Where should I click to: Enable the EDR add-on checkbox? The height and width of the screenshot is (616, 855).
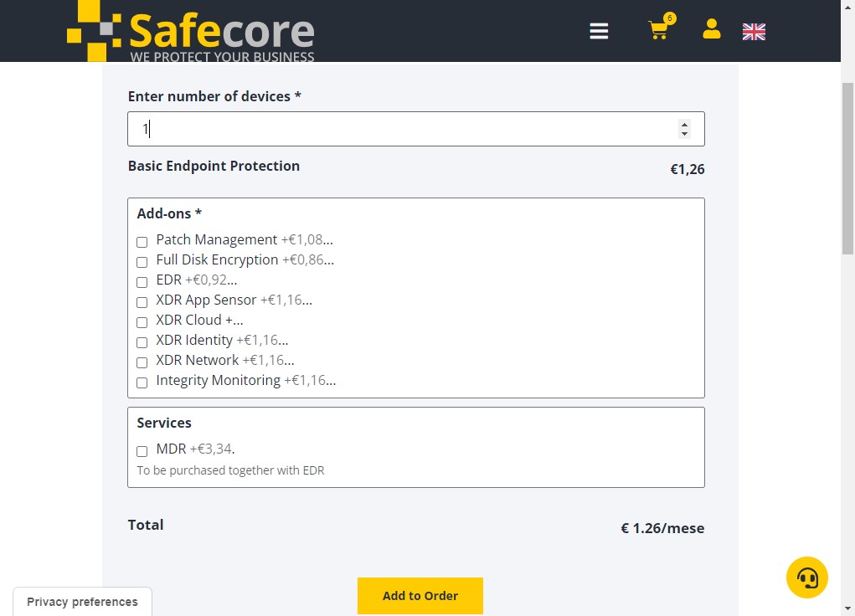point(142,282)
